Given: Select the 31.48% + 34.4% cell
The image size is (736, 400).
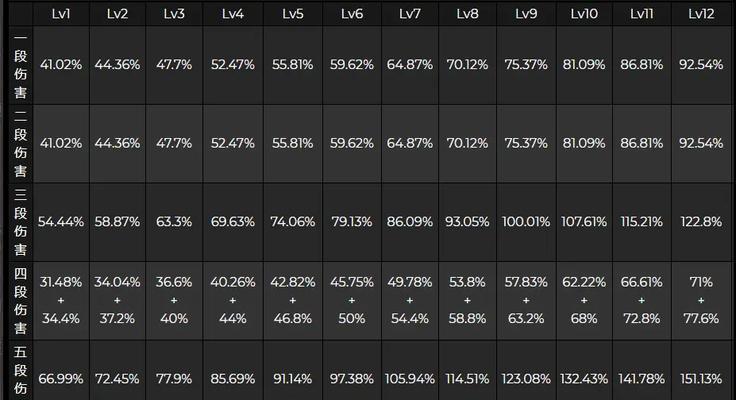Looking at the screenshot, I should pyautogui.click(x=60, y=299).
